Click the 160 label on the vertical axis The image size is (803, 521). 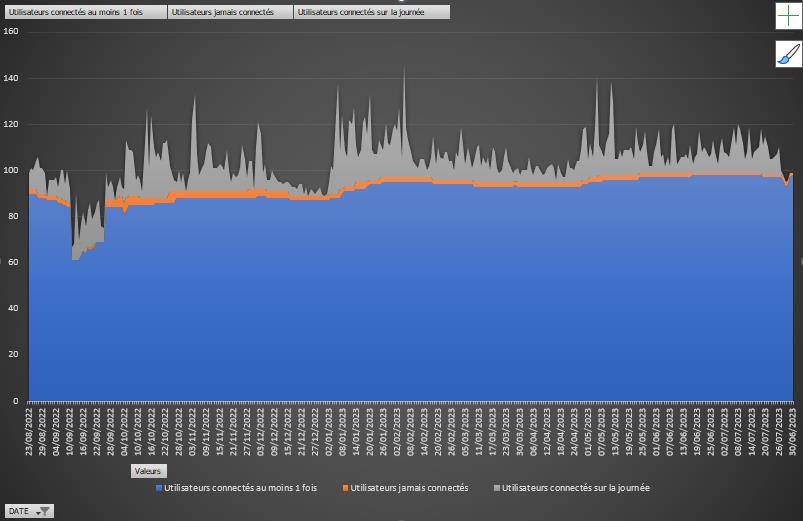point(11,32)
